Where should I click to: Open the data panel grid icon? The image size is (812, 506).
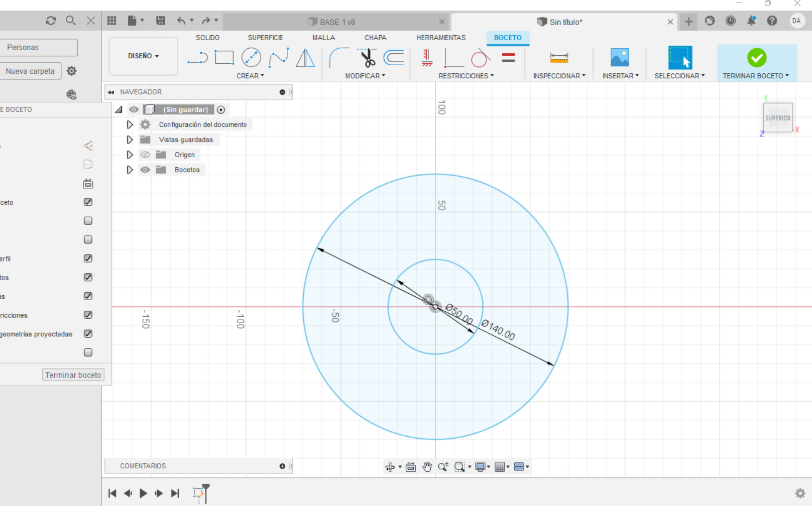pyautogui.click(x=112, y=21)
